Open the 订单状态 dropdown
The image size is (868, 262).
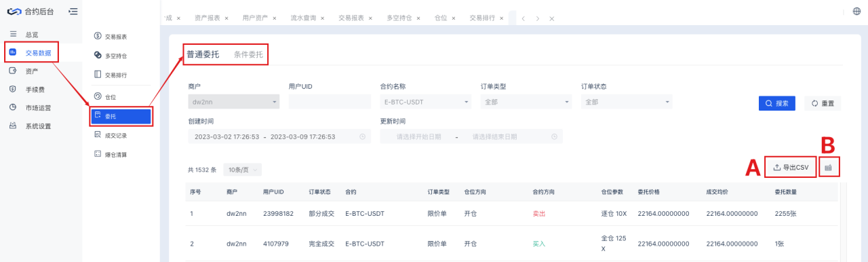(x=627, y=102)
